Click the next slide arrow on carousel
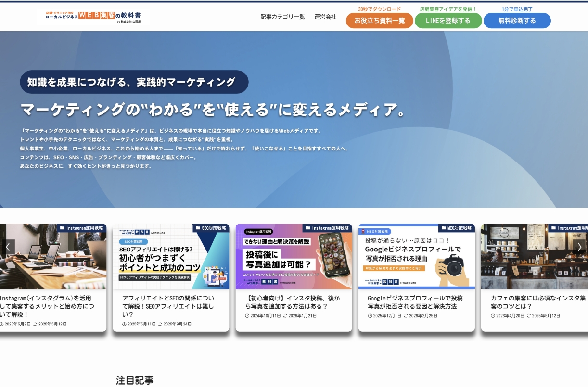Screen dimensions: 588x387 580,247
